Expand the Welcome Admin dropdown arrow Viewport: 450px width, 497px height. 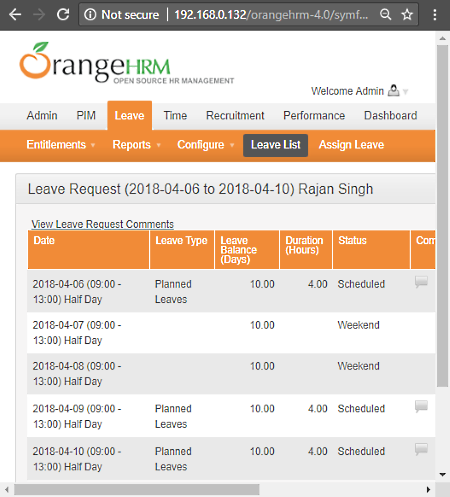pyautogui.click(x=405, y=92)
